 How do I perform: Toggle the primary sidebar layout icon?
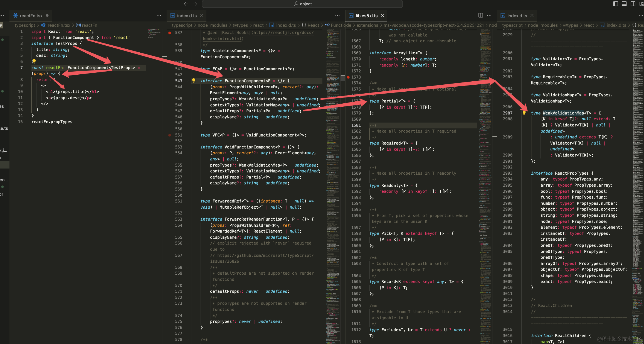point(616,4)
